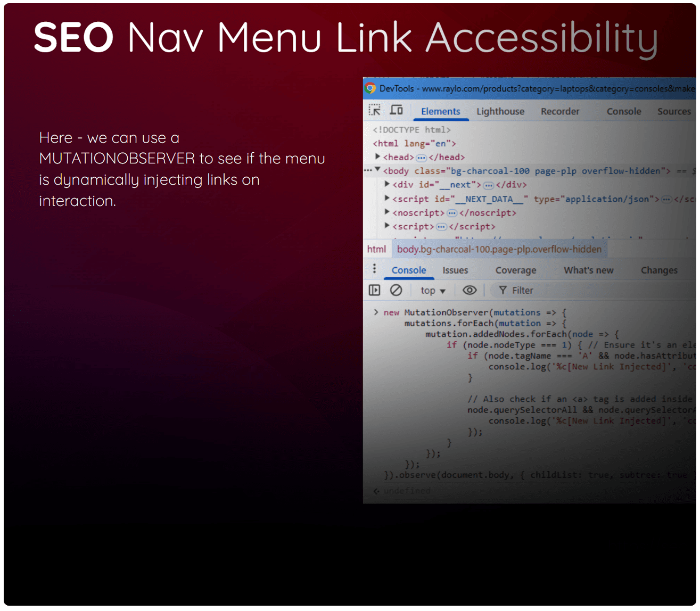The width and height of the screenshot is (700, 611).
Task: Click the "mutations.forEach(mutation => {" line
Action: (x=485, y=324)
